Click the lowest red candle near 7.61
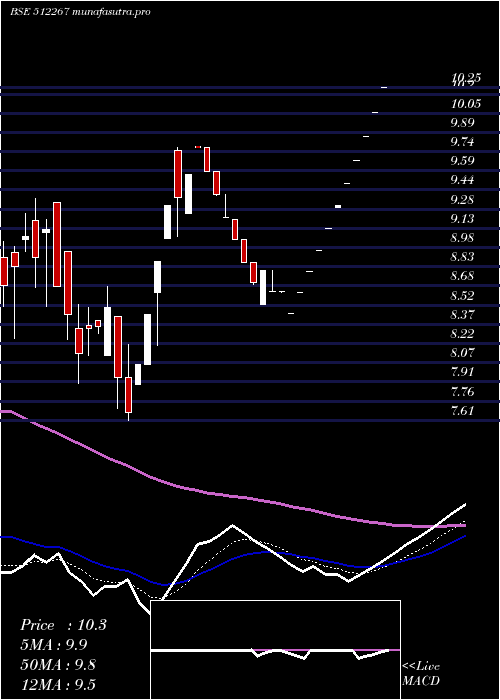The height and width of the screenshot is (700, 500). tap(129, 395)
